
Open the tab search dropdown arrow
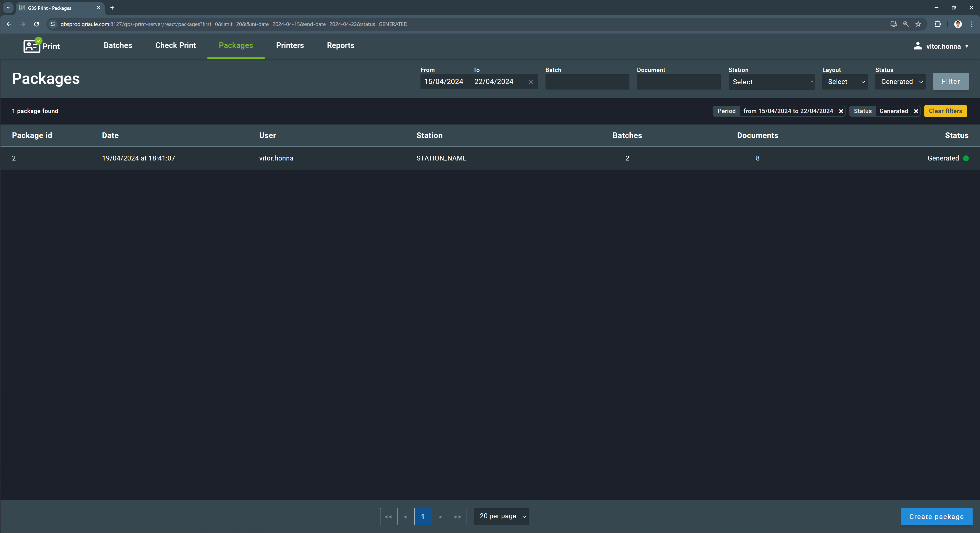8,8
